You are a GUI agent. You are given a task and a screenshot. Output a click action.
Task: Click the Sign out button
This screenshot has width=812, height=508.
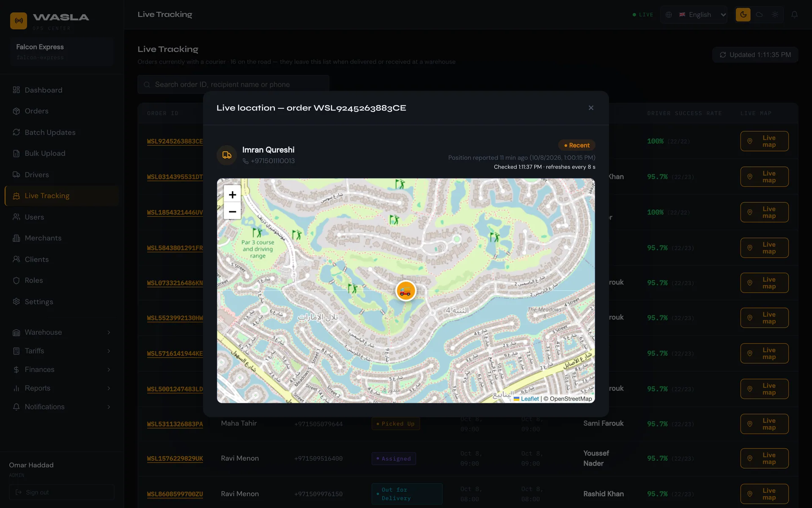[x=62, y=492]
